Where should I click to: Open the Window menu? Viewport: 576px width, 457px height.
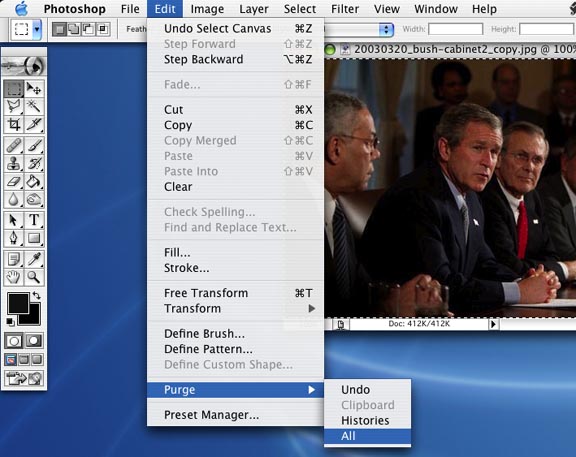pos(436,9)
